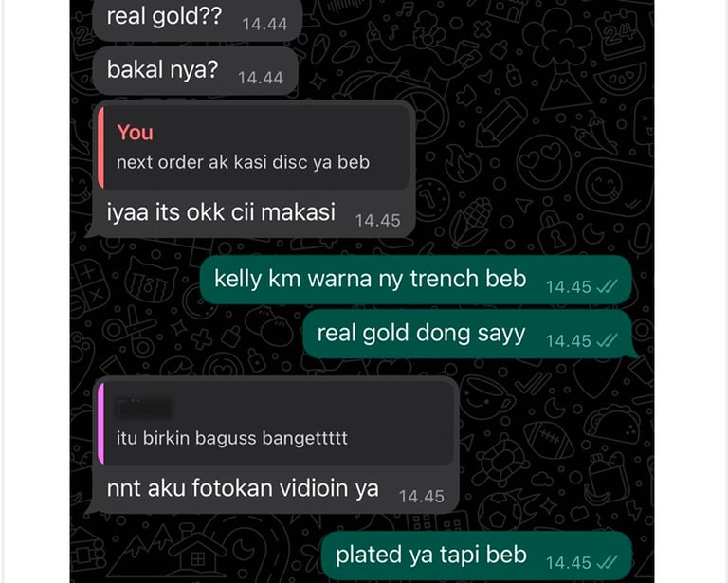Tap 14.44 timestamp on 'real gold??' message

pyautogui.click(x=264, y=24)
